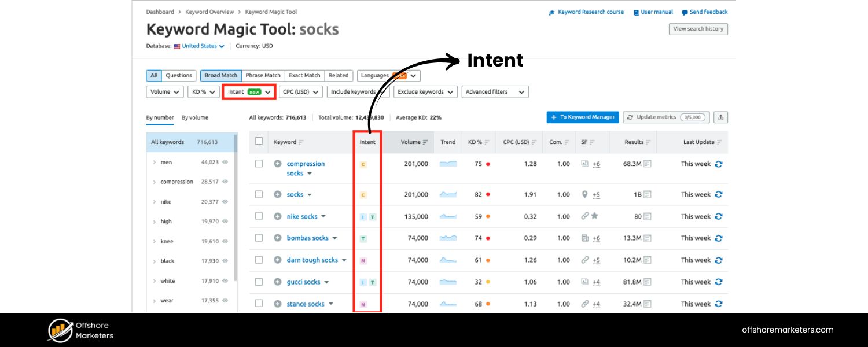Click the To Keyword Manager button
Screen dimensions: 868x347
(x=582, y=117)
